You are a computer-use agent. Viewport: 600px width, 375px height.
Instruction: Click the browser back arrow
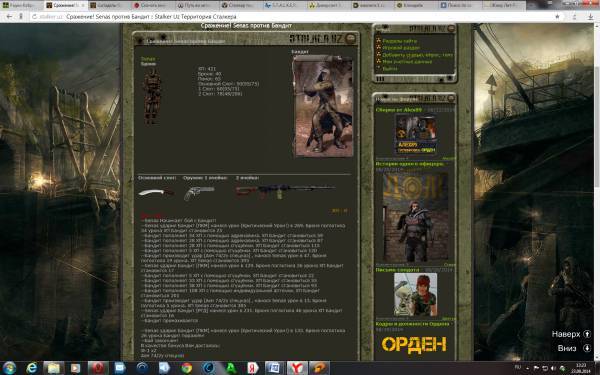point(9,17)
